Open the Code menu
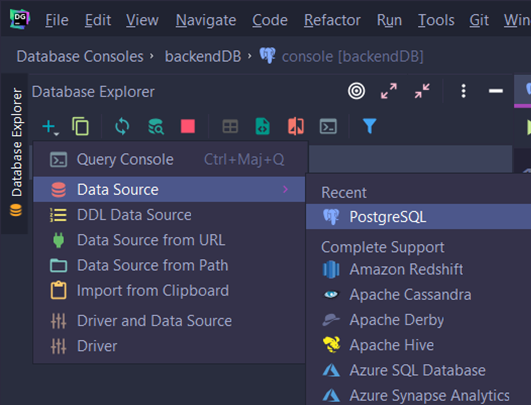Viewport: 531px width, 405px height. pyautogui.click(x=270, y=20)
